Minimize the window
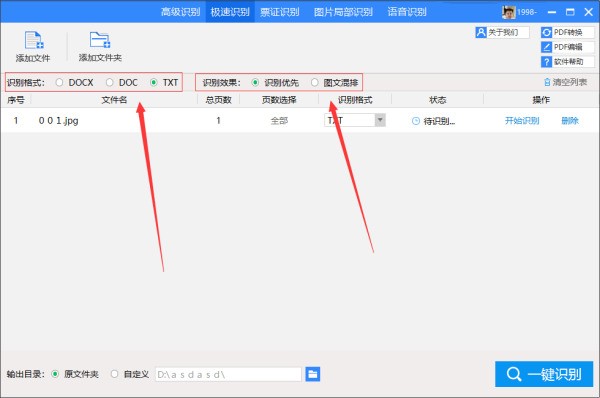Image resolution: width=600 pixels, height=398 pixels. pyautogui.click(x=552, y=12)
